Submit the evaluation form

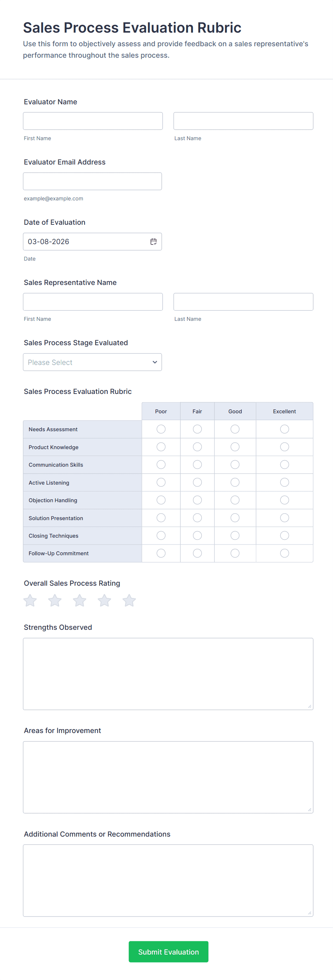168,952
